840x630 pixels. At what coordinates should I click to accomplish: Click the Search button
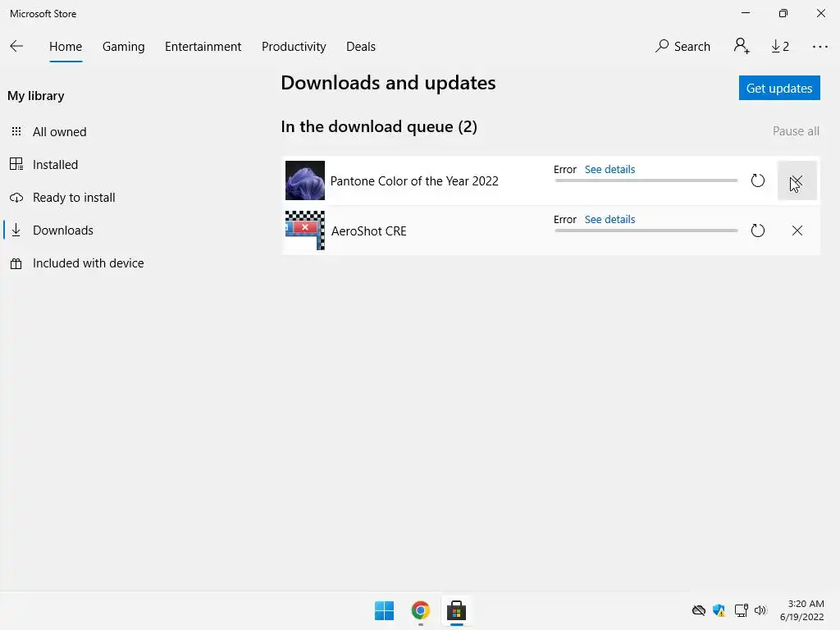tap(682, 47)
